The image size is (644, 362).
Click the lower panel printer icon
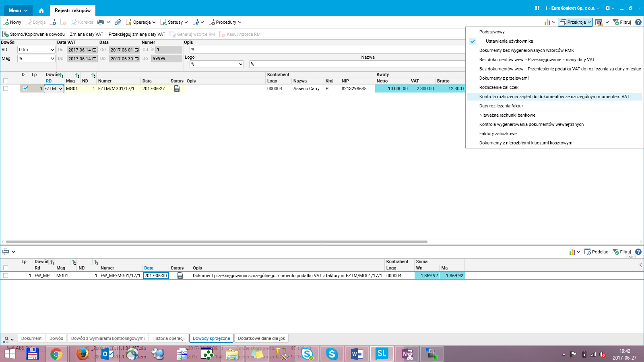click(x=6, y=252)
